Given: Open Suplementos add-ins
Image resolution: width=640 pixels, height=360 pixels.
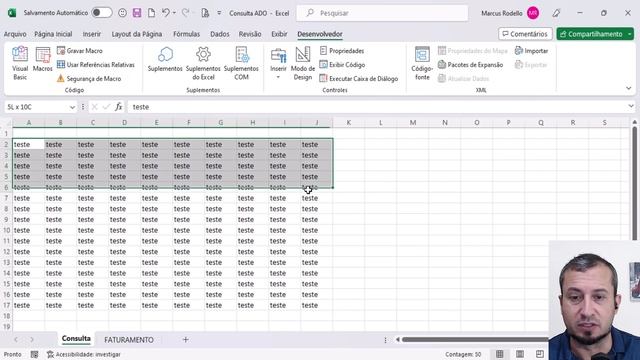Looking at the screenshot, I should coord(165,60).
